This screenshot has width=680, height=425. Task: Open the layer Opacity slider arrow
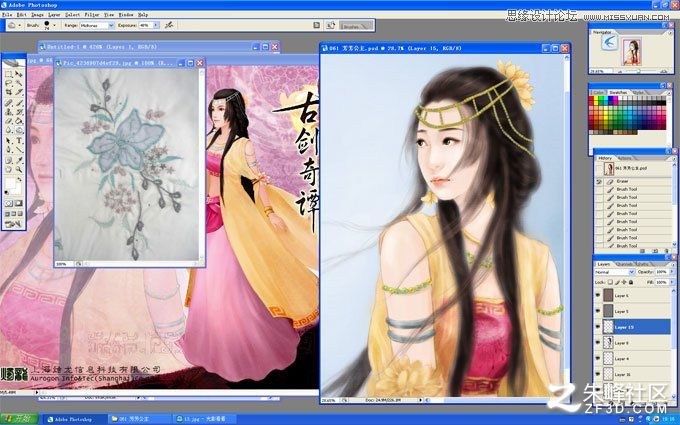672,271
